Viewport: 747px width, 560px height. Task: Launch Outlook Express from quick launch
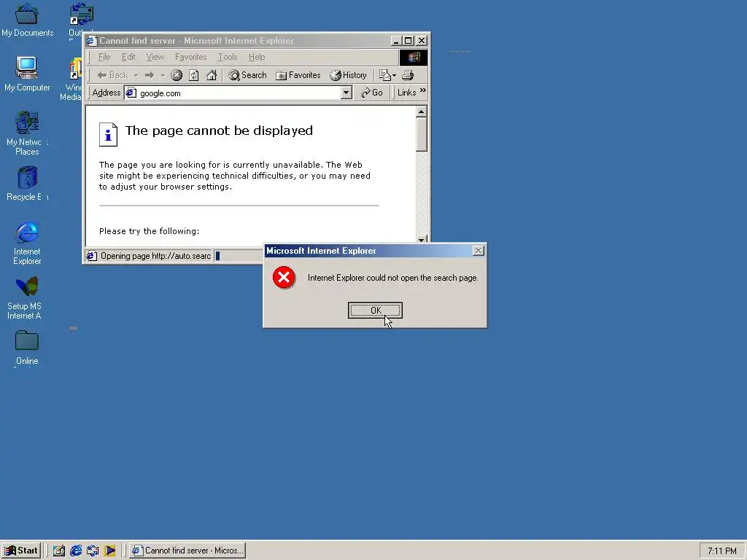(93, 551)
